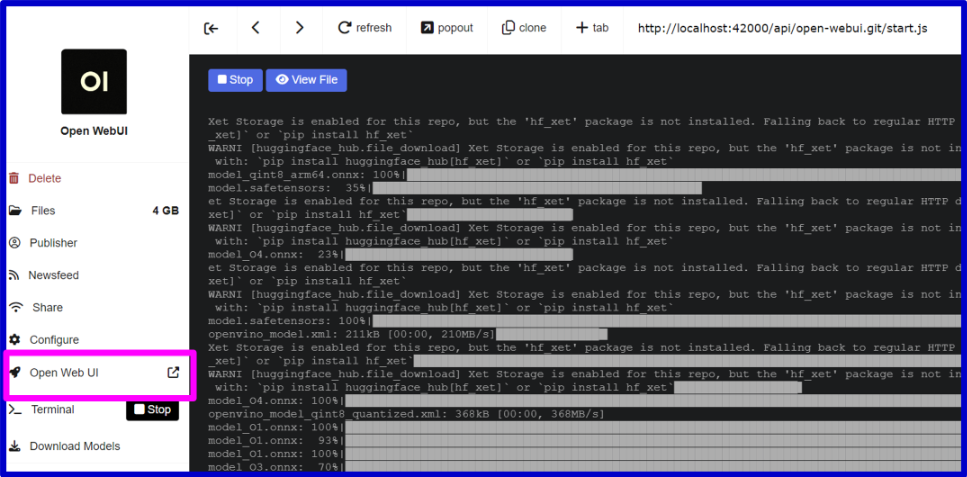Click the terminal prompt icon
This screenshot has width=967, height=477.
[15, 410]
